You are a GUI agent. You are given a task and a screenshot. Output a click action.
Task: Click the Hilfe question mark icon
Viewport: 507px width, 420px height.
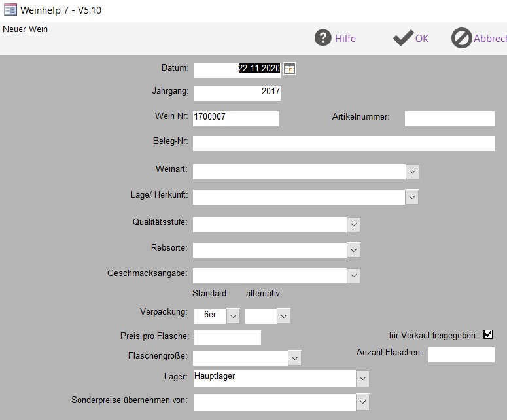pos(323,38)
